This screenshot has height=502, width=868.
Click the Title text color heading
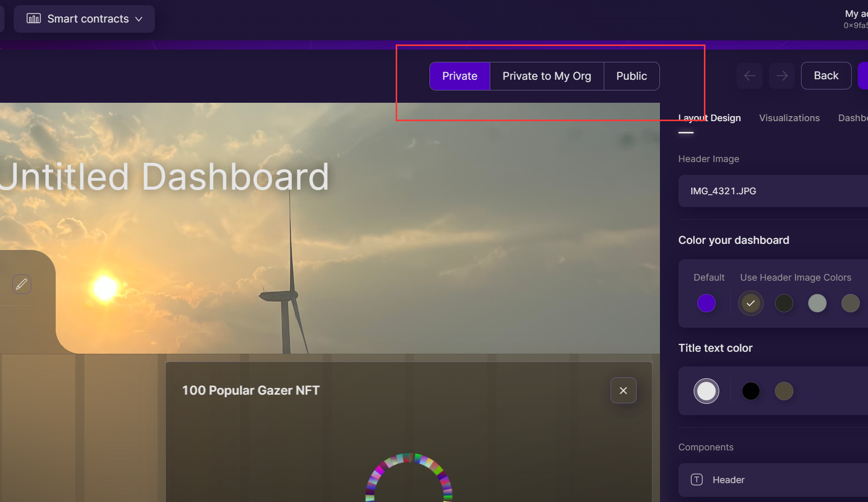point(715,348)
